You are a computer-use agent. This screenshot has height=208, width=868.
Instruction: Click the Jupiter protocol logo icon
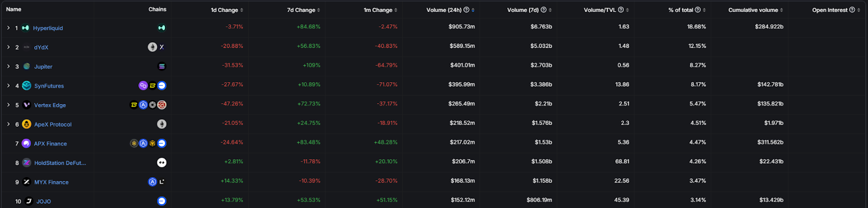(x=27, y=67)
